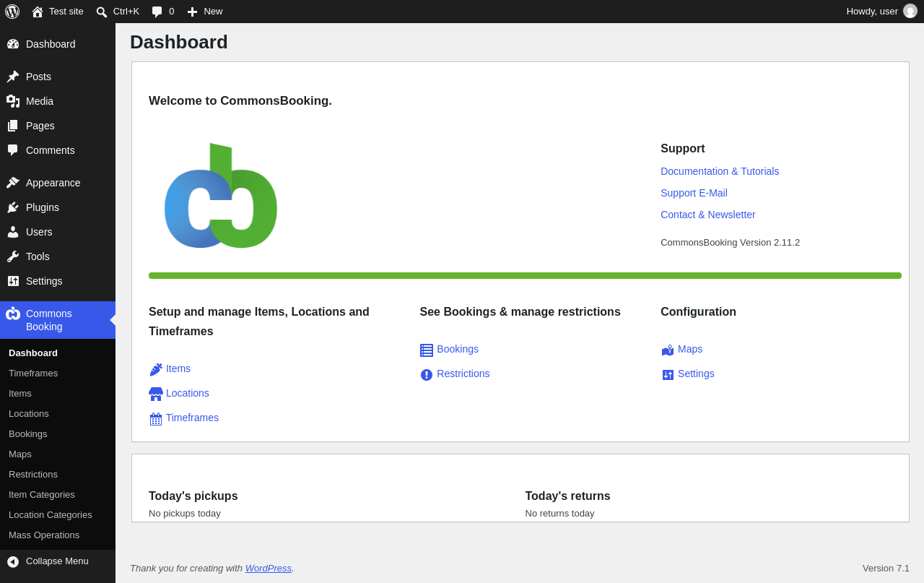This screenshot has height=583, width=924.
Task: Click the store icon beside Locations
Action: (x=156, y=394)
